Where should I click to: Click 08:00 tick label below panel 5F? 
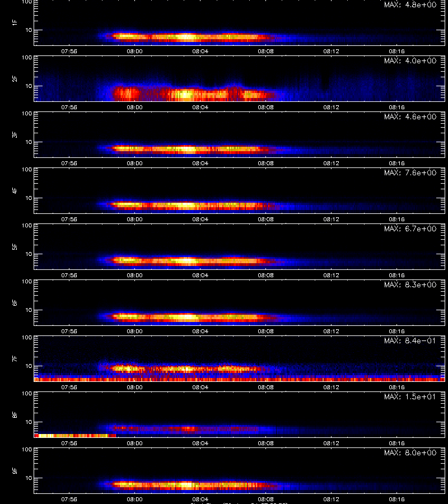(134, 275)
